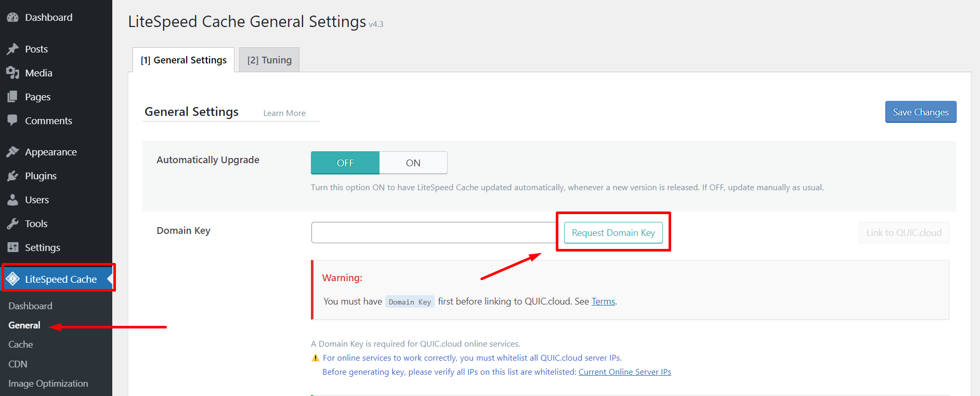The image size is (980, 396).
Task: Switch to the [1] General Settings tab
Action: (x=184, y=60)
